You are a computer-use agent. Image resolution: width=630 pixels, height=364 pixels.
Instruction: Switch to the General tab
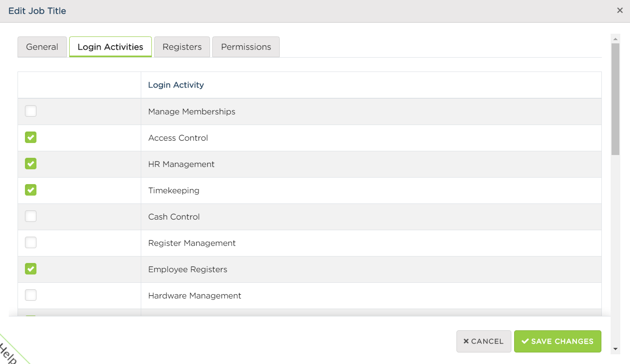pos(42,47)
